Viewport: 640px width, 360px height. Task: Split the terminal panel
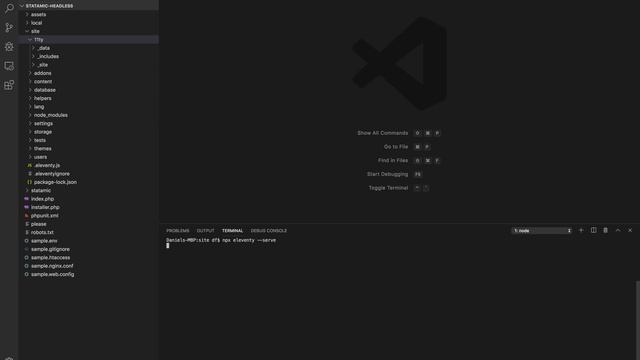[x=593, y=231]
